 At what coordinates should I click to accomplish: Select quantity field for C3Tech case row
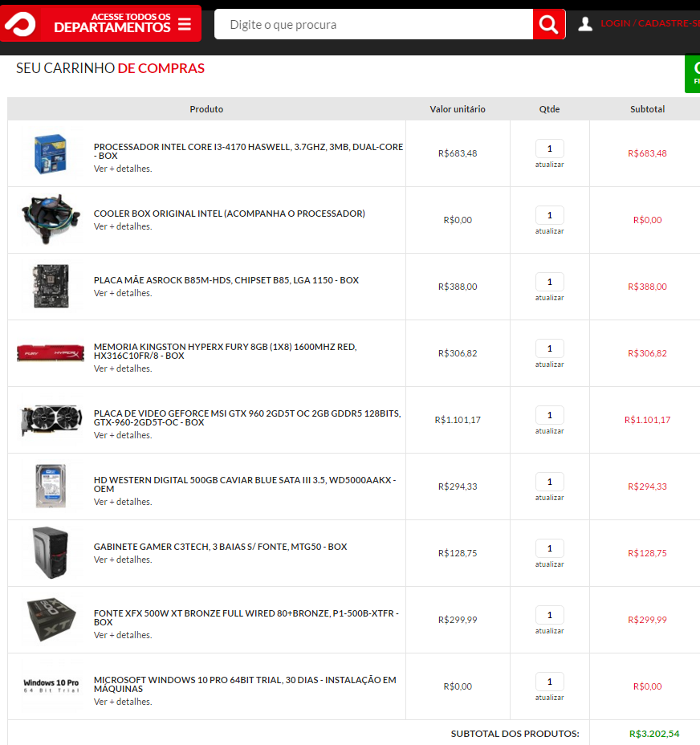[550, 548]
